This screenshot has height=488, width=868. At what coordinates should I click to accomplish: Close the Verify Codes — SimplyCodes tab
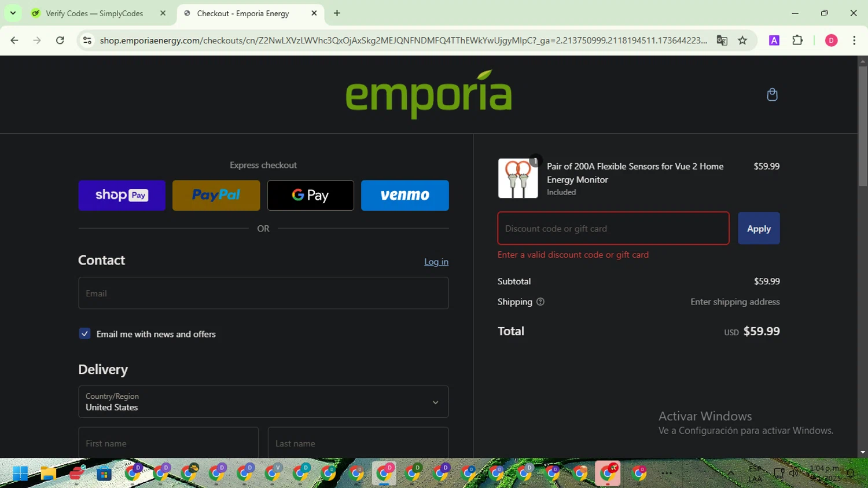tap(163, 13)
